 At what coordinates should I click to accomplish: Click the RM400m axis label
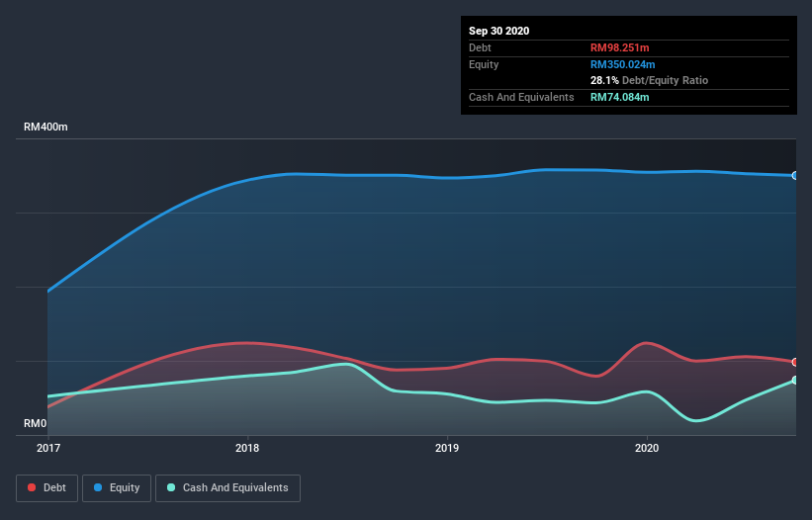[x=45, y=127]
